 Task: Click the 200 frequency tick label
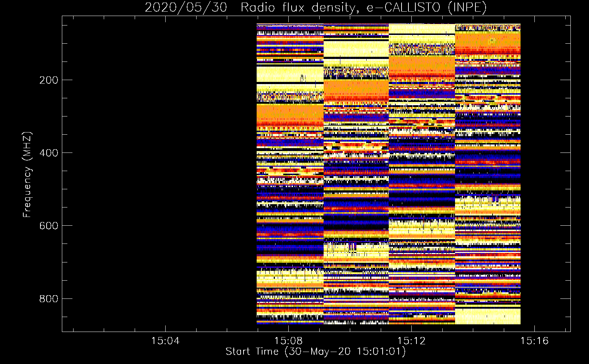tap(48, 80)
